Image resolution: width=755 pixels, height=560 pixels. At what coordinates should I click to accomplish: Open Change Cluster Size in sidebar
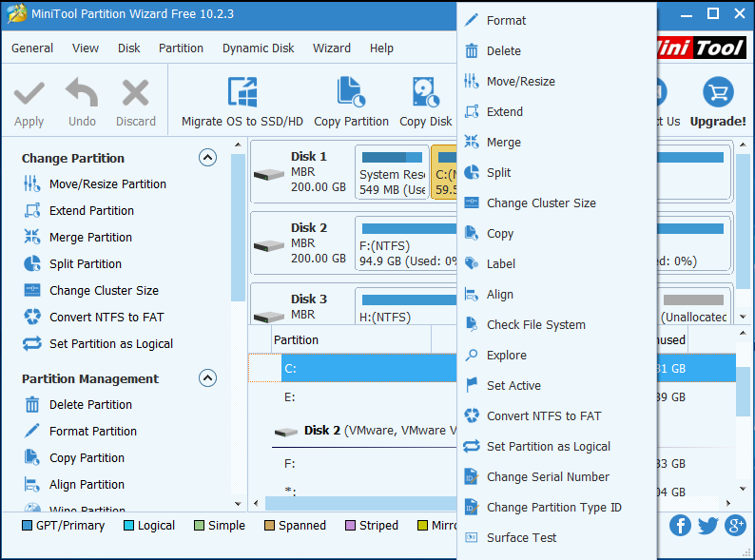(91, 290)
